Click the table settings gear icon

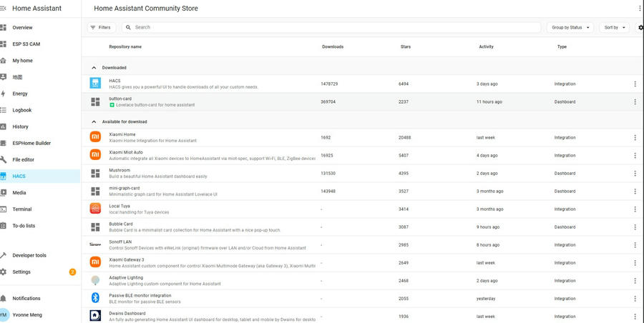(640, 27)
